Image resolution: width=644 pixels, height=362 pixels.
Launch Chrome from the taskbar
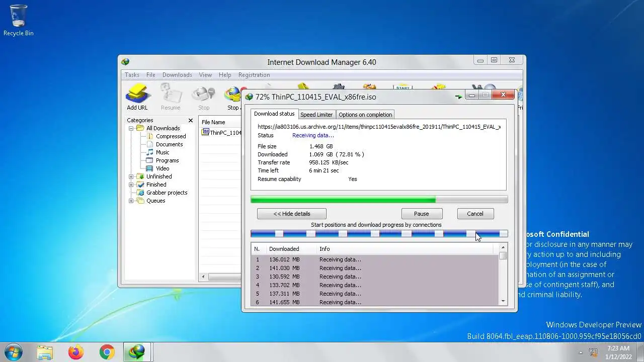click(x=107, y=352)
